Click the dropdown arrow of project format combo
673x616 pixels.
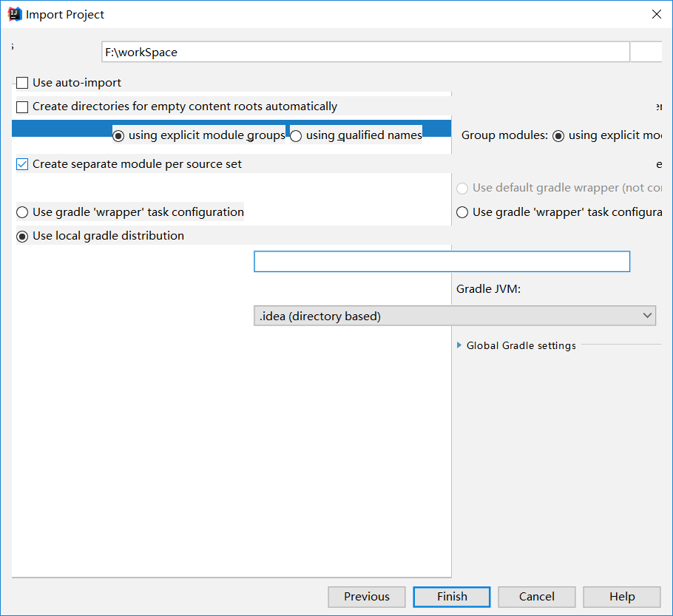pos(648,316)
